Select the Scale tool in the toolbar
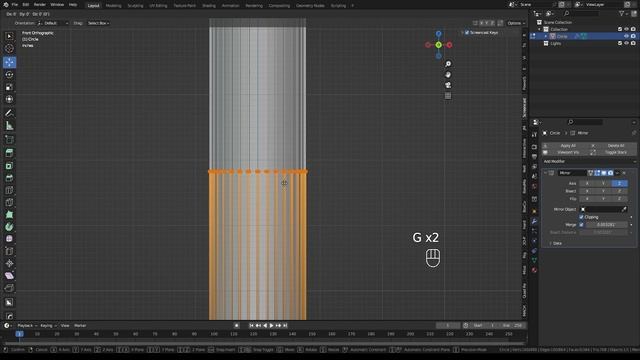The image size is (640, 360). (x=9, y=87)
